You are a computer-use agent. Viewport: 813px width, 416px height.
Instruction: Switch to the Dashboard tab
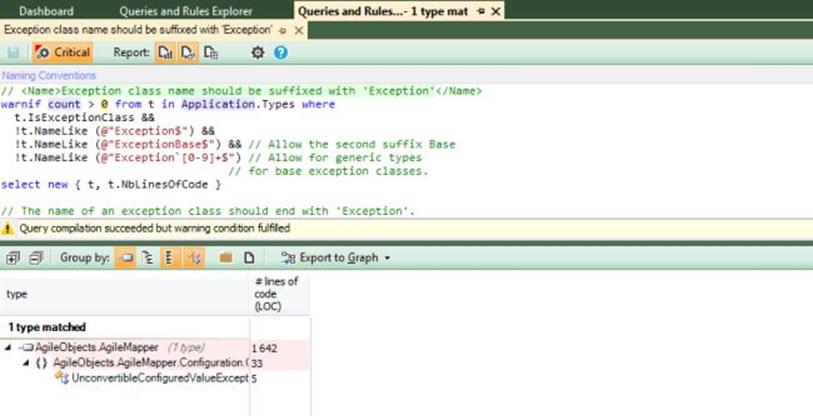pyautogui.click(x=46, y=11)
